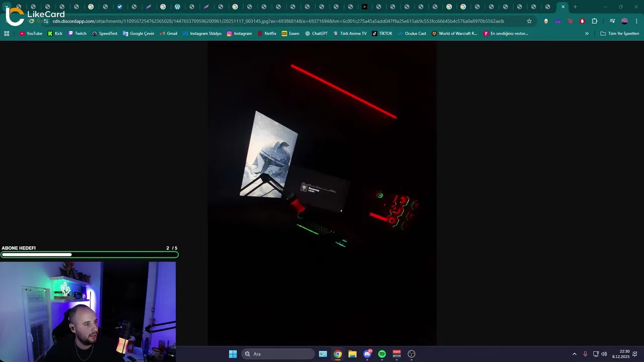Open the Oculus Cast bookmark

[x=412, y=34]
